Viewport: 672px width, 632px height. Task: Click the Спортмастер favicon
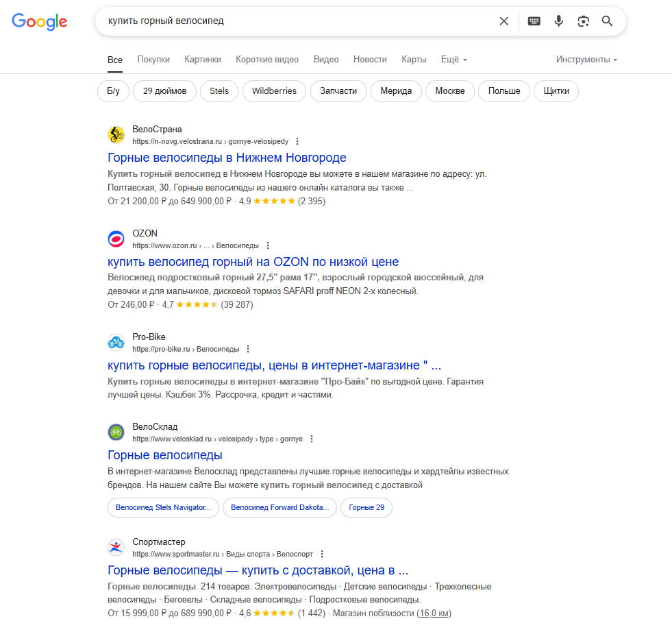pos(115,547)
